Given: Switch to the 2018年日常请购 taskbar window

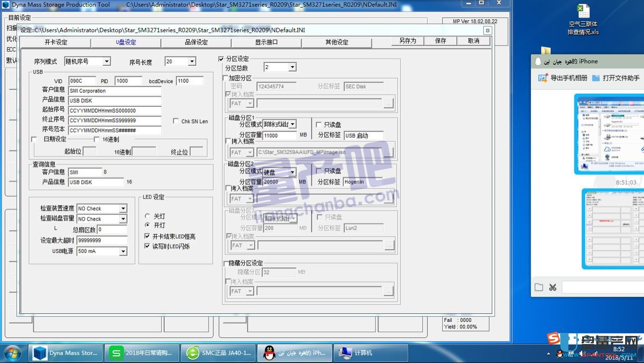Looking at the screenshot, I should pos(142,353).
